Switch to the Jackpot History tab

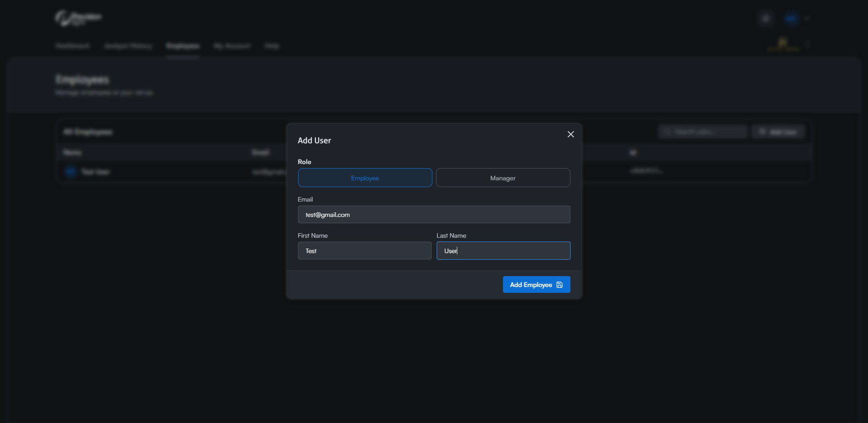pyautogui.click(x=128, y=46)
